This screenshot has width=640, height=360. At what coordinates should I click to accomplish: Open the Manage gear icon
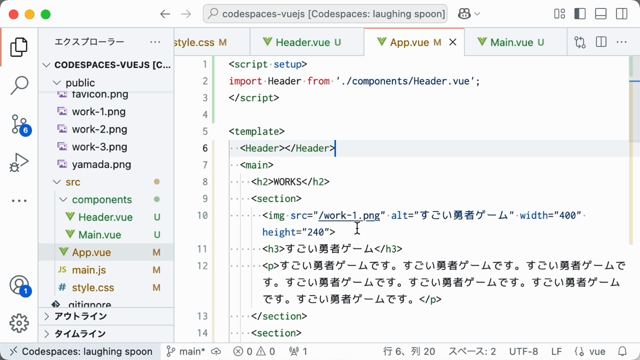[x=19, y=323]
